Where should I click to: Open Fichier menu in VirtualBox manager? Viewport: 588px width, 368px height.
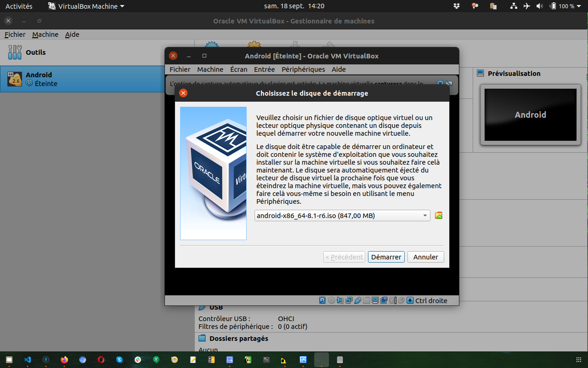click(15, 34)
